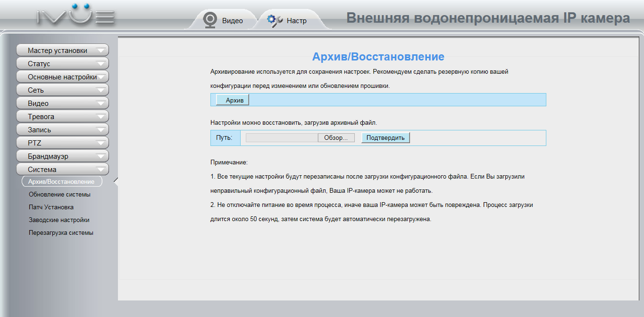Open Система section in sidebar

(x=62, y=169)
